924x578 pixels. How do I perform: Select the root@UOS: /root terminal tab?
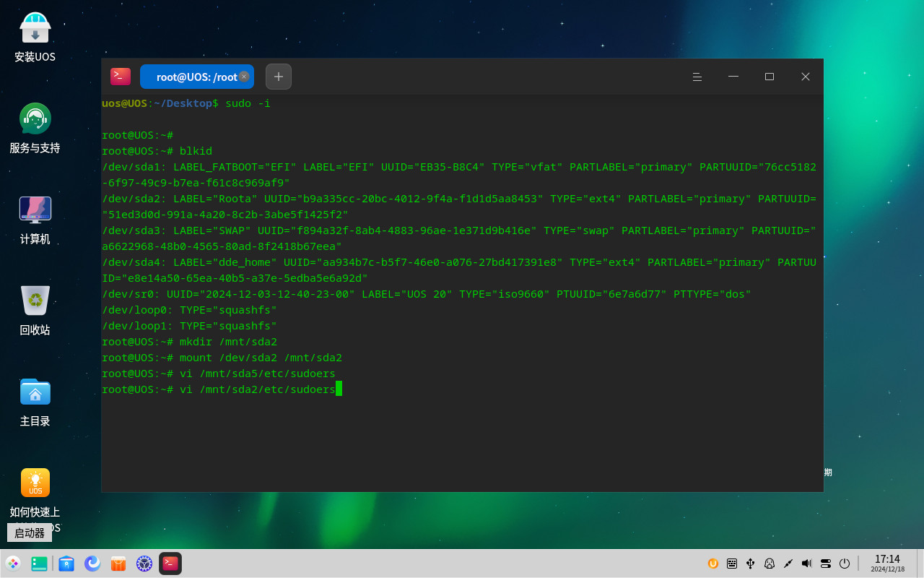pyautogui.click(x=196, y=77)
